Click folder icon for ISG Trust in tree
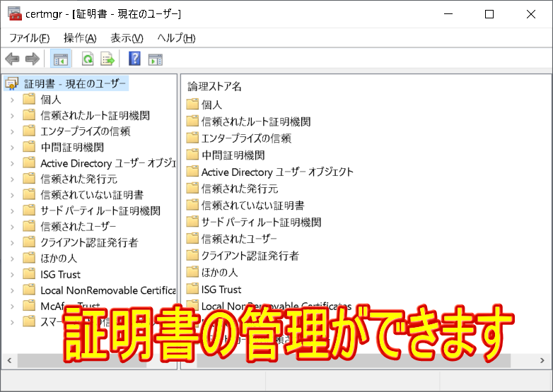 (29, 274)
